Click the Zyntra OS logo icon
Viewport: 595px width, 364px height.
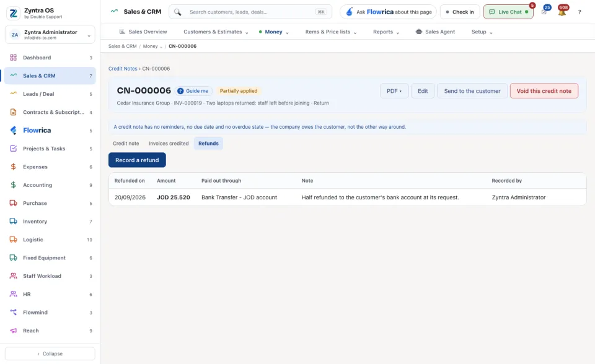click(x=13, y=13)
